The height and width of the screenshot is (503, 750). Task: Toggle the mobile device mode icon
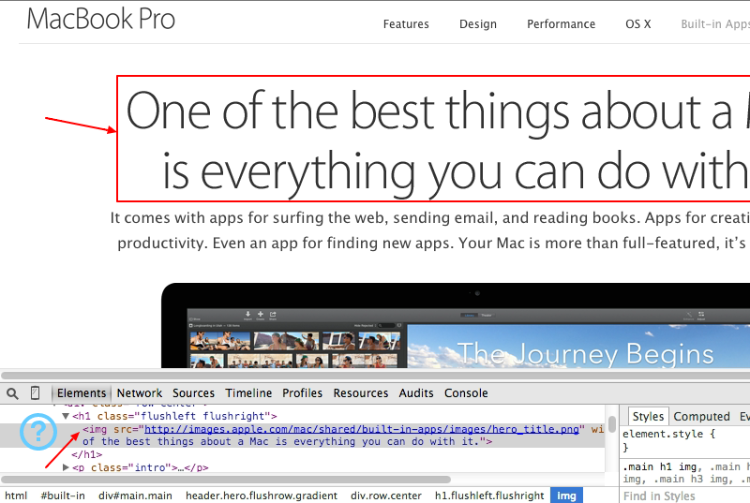coord(35,393)
